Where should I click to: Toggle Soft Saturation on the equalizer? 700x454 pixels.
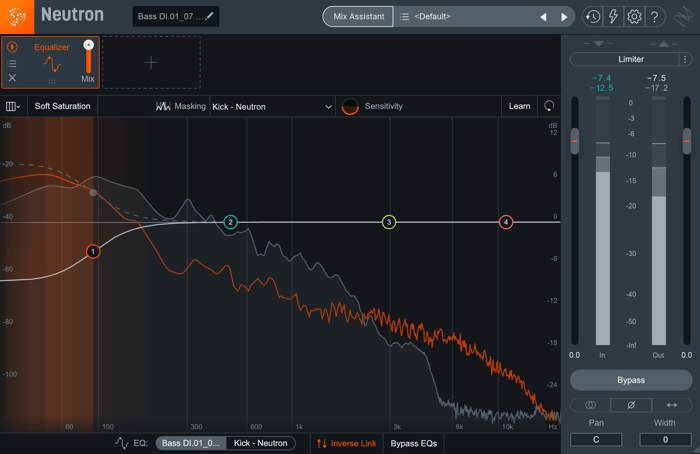pos(62,106)
